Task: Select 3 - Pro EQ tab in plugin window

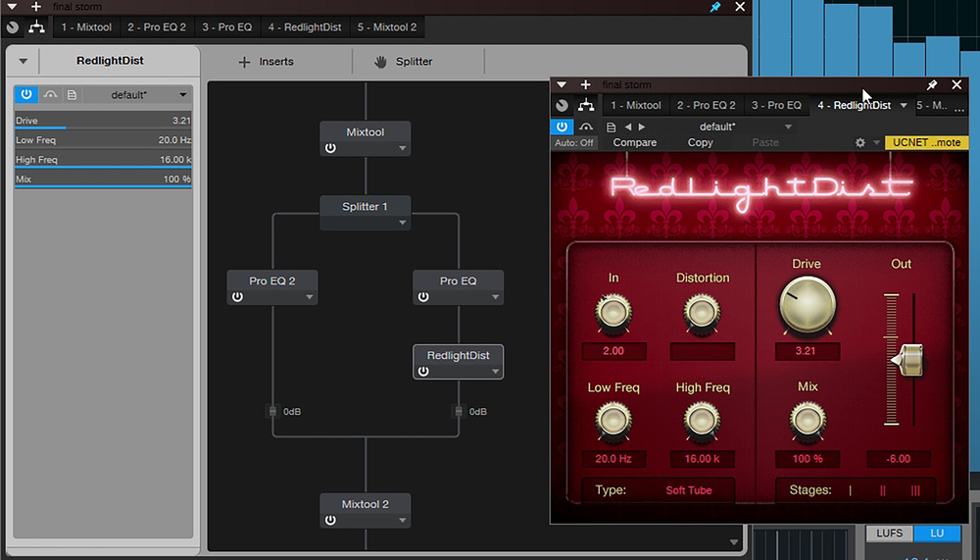Action: (776, 105)
